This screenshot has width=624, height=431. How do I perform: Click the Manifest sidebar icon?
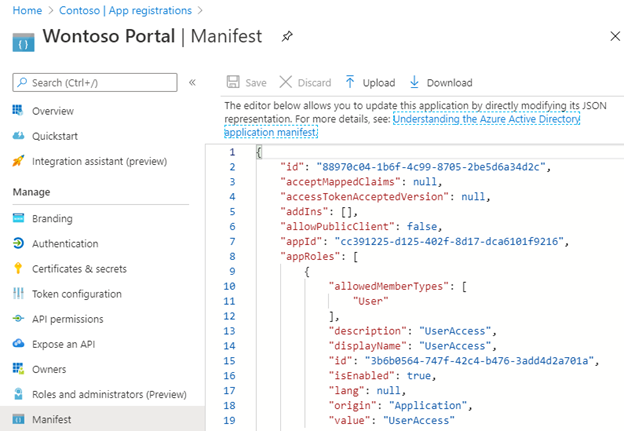coord(18,419)
